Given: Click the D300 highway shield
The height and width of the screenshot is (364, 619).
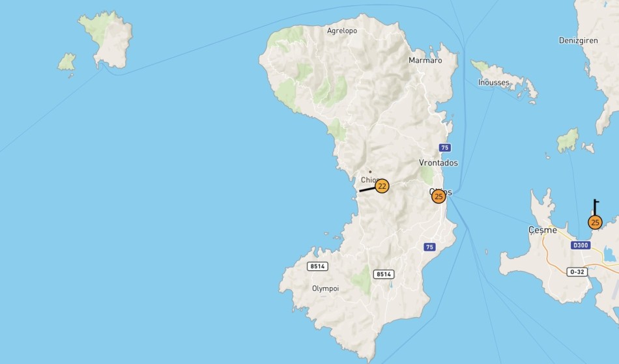Looking at the screenshot, I should point(581,245).
